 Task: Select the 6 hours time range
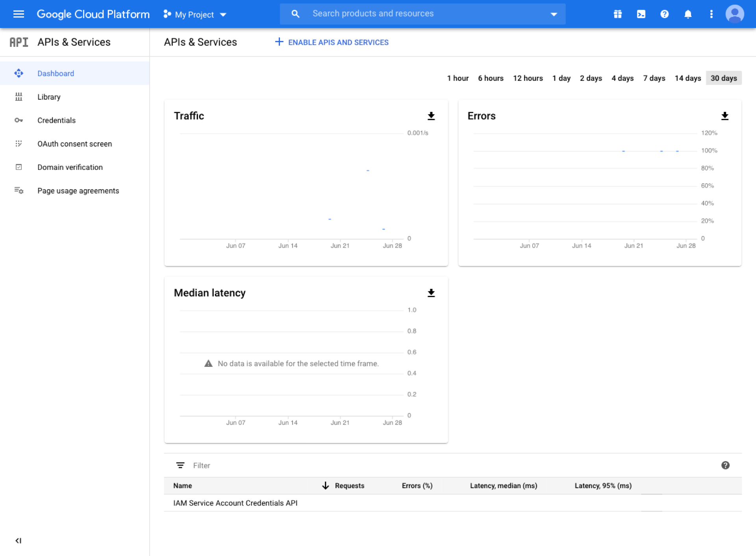(491, 78)
